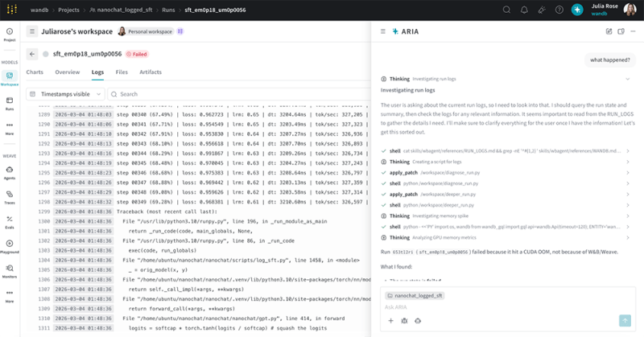Open the nanochat_logged_sft breadcrumb
This screenshot has height=337, width=644.
(x=122, y=10)
